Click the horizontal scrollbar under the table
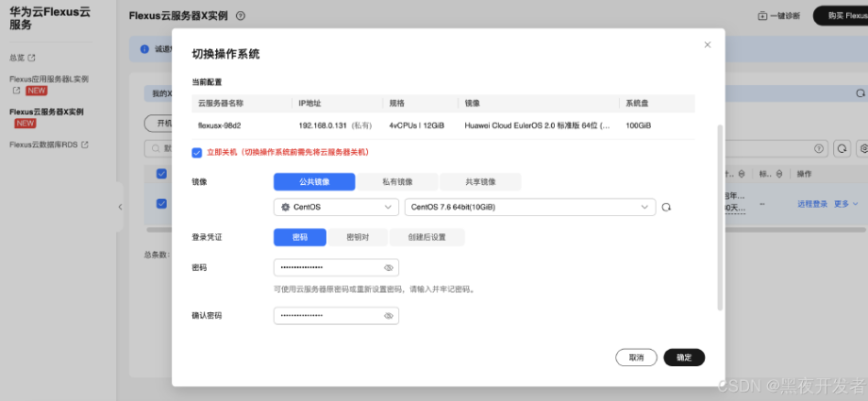Viewport: 868px width, 401px height. click(x=506, y=229)
